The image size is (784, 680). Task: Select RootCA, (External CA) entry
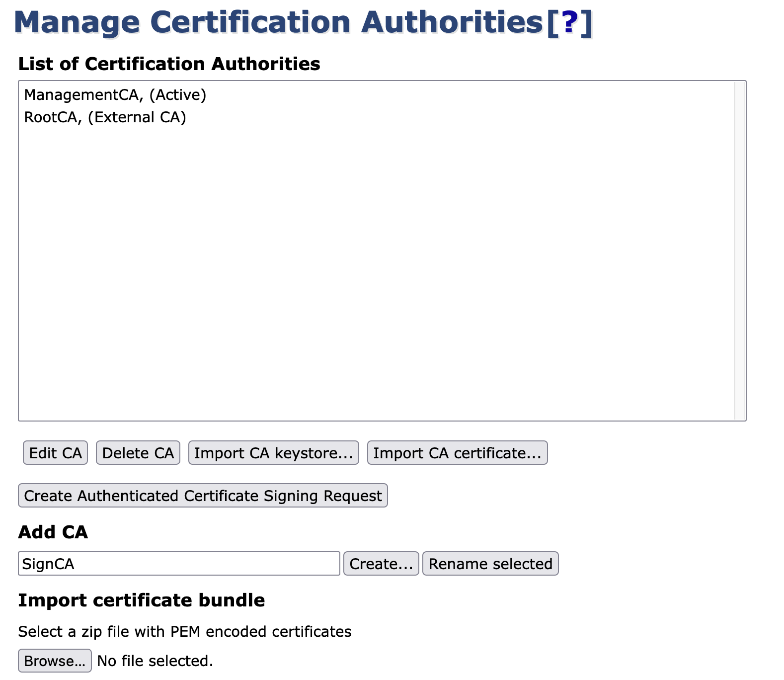point(105,117)
